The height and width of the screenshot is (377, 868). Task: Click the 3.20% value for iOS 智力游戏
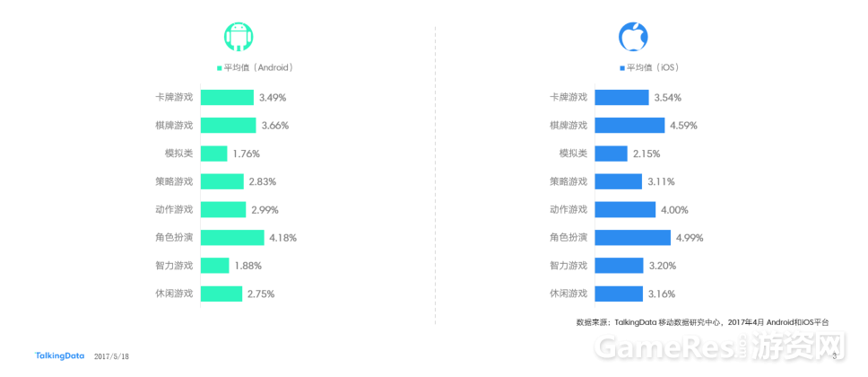662,266
